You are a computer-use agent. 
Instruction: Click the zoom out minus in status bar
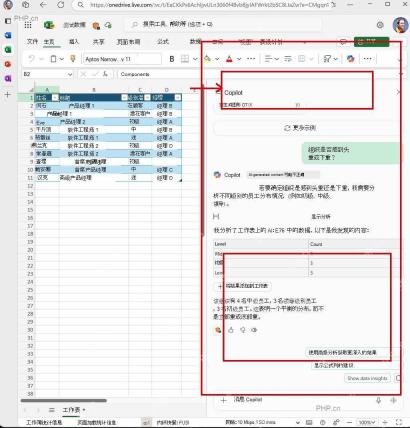(x=349, y=422)
